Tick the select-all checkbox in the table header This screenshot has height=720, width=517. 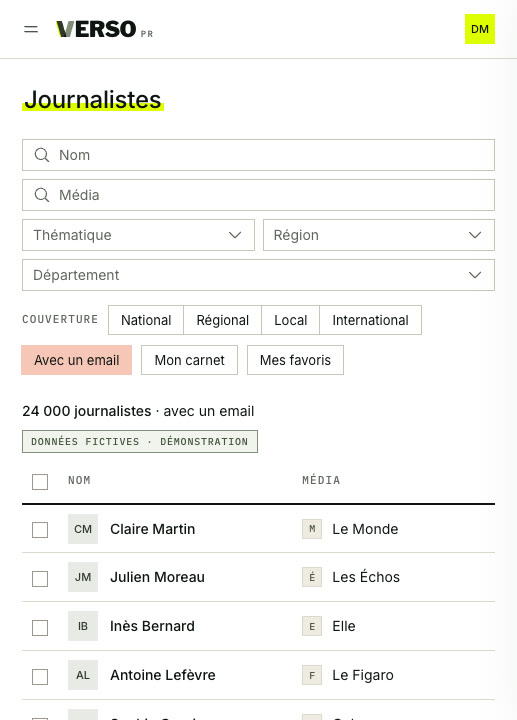[x=40, y=482]
